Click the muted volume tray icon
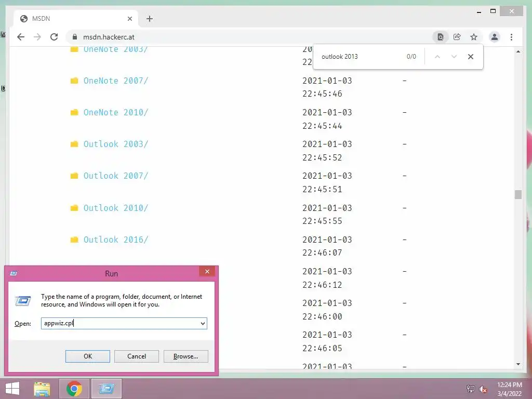 483,389
